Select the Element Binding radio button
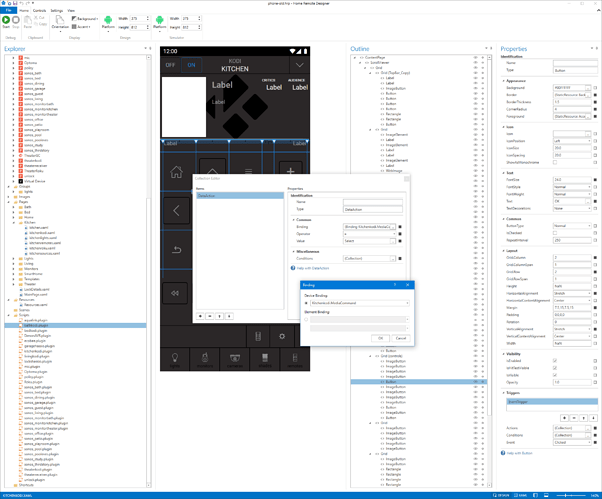 pyautogui.click(x=306, y=319)
